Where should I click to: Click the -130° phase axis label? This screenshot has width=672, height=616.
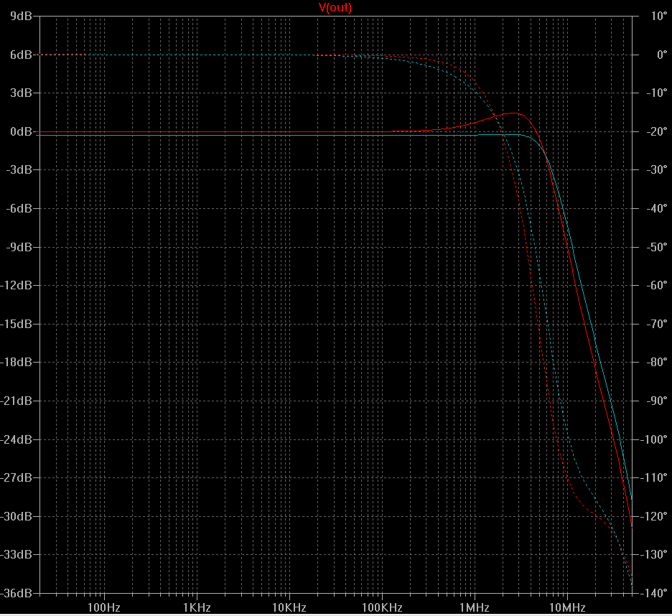coord(654,555)
